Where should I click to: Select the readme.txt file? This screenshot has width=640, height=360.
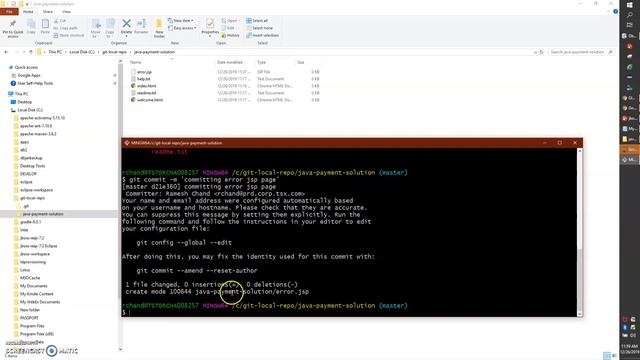point(146,93)
